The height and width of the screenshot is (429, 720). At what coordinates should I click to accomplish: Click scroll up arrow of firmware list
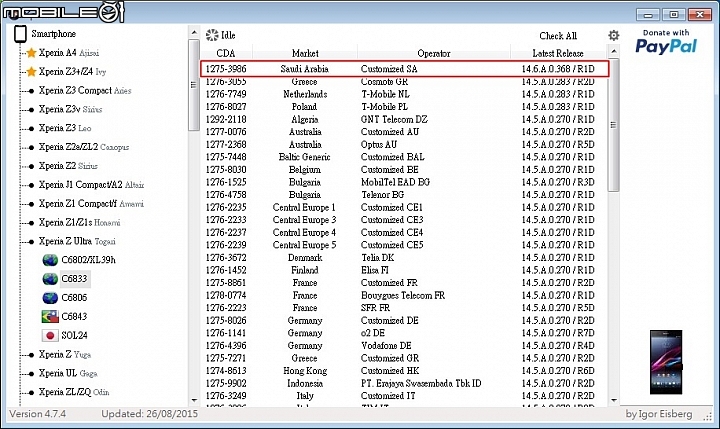pos(614,50)
